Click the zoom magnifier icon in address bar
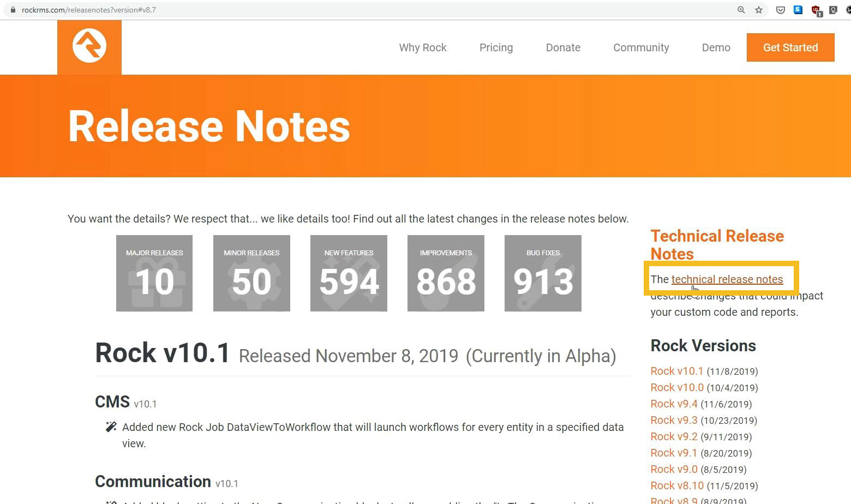The width and height of the screenshot is (851, 504). tap(741, 10)
